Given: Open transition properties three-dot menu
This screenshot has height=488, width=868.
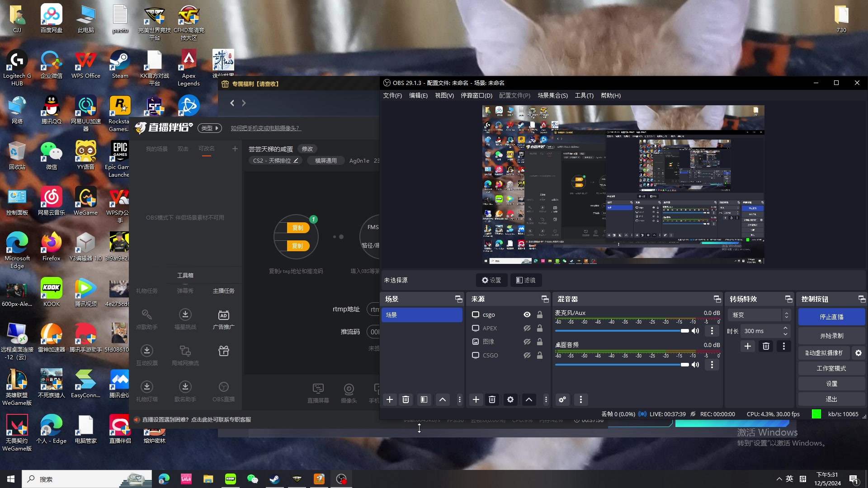Looking at the screenshot, I should [783, 346].
